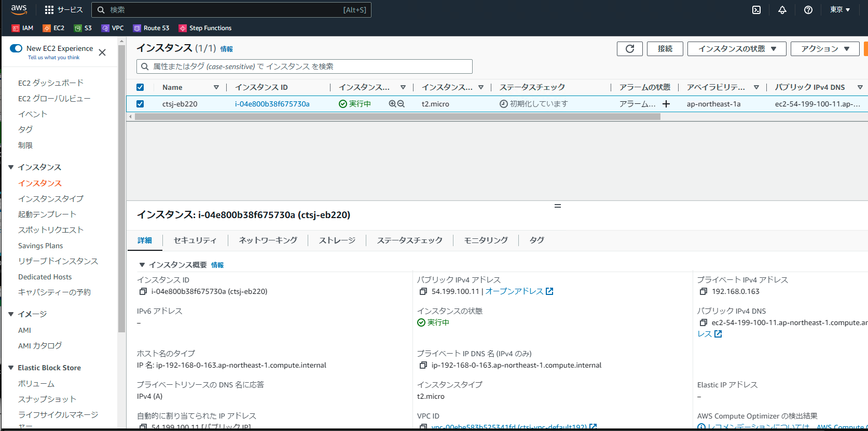Click the VPC shortcut icon
Viewport: 868px width, 431px height.
(105, 28)
